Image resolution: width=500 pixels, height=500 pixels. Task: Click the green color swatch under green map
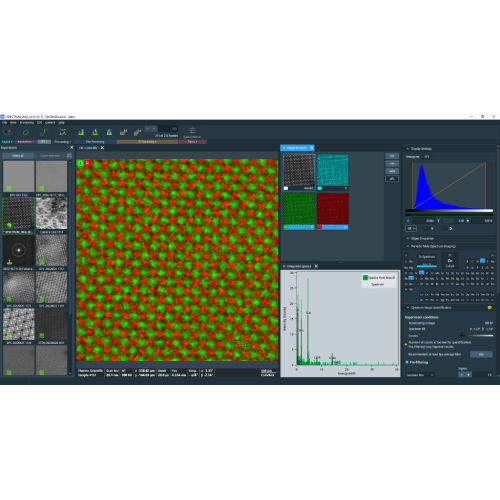tap(286, 227)
